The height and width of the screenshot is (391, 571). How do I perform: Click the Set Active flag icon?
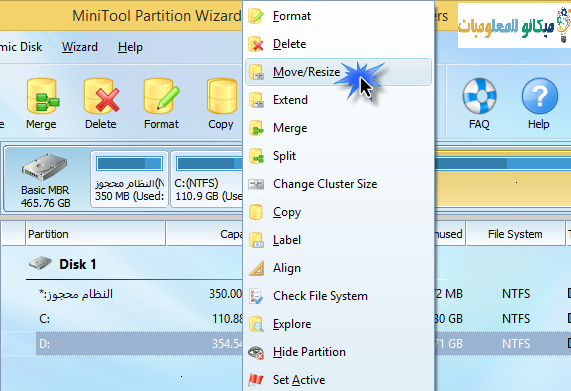pyautogui.click(x=256, y=380)
